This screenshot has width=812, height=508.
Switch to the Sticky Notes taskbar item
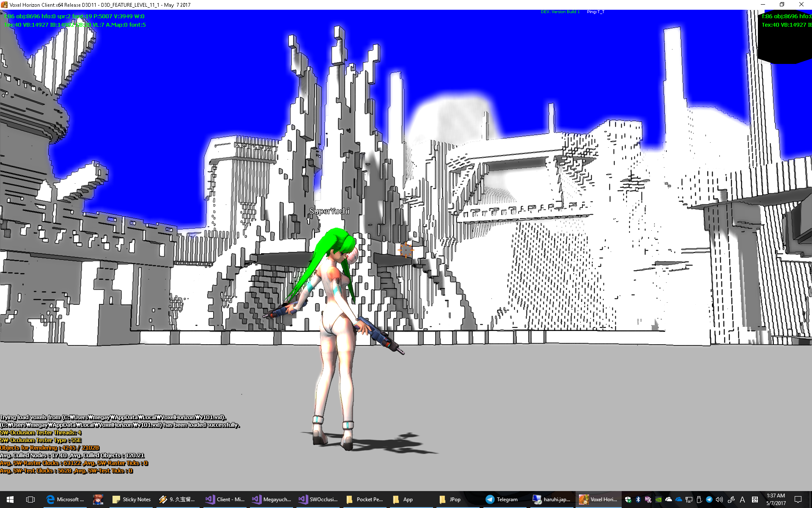tap(132, 500)
